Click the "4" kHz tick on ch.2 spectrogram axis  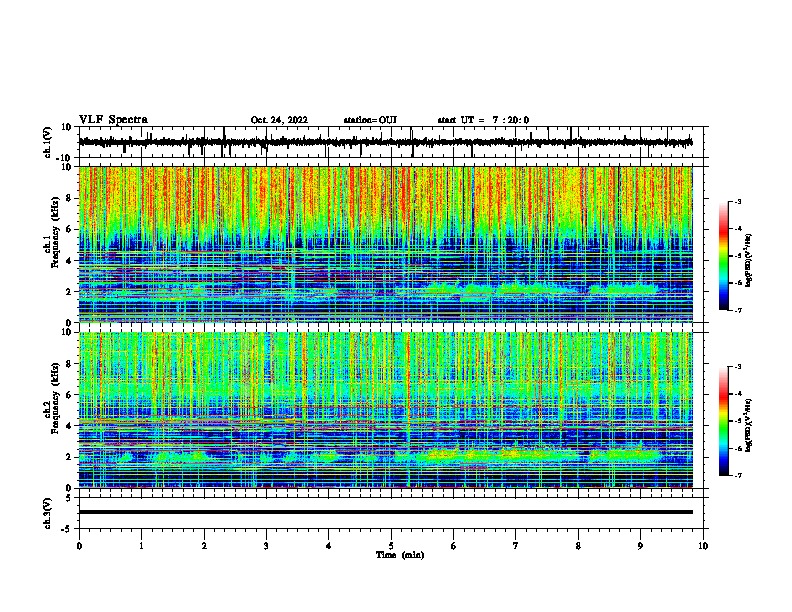click(69, 426)
